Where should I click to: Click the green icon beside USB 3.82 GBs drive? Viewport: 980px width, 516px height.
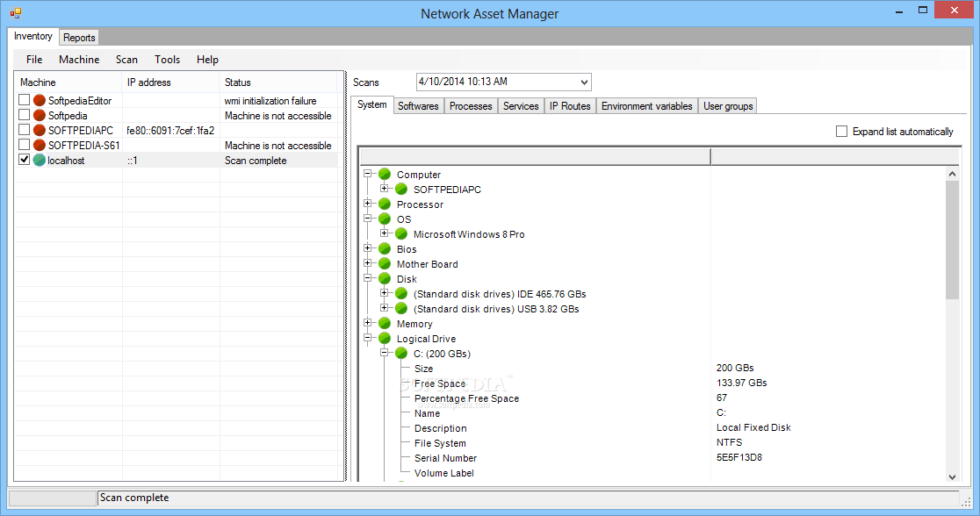[x=401, y=309]
